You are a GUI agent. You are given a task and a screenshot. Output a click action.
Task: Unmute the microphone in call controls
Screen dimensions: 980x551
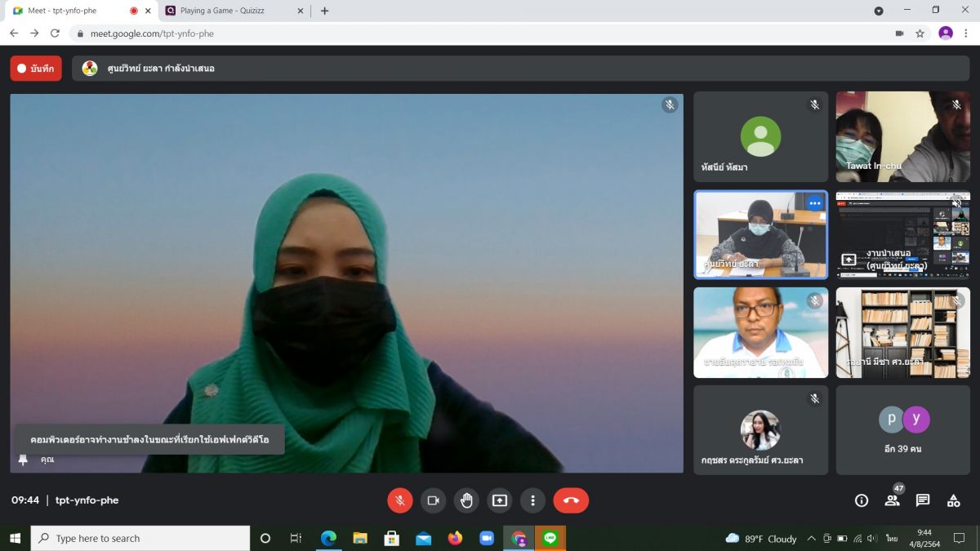pyautogui.click(x=400, y=500)
